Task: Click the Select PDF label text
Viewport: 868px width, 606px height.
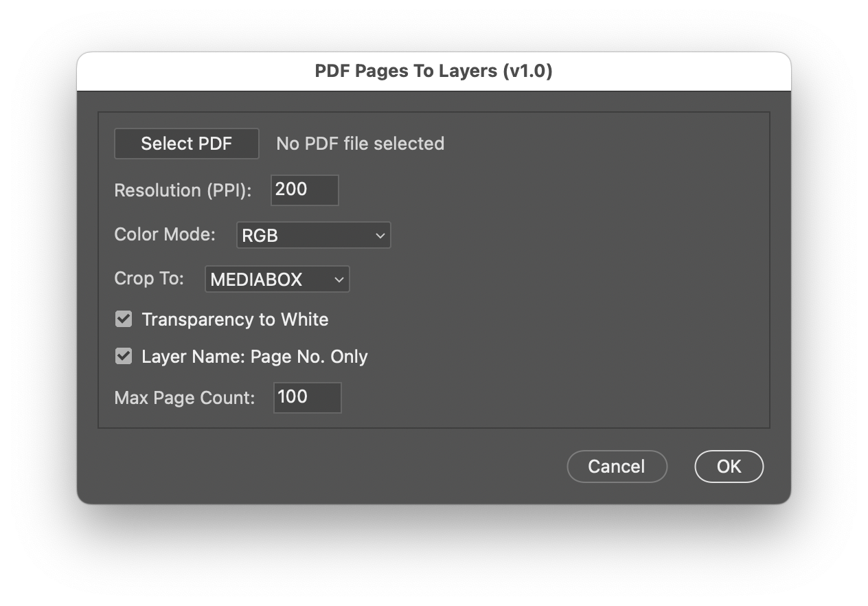Action: [186, 144]
